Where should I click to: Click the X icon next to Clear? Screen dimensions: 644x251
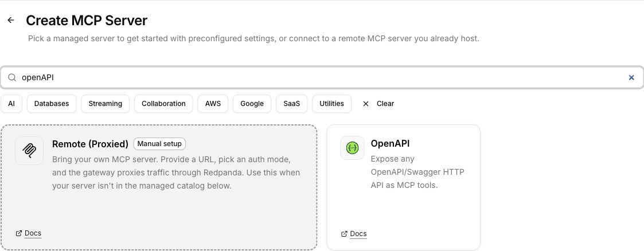point(365,104)
